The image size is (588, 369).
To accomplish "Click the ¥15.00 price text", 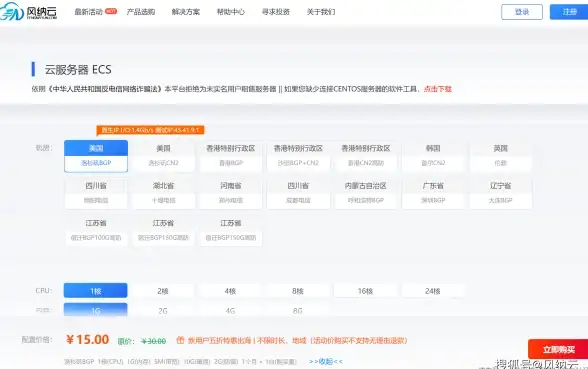I will 88,339.
